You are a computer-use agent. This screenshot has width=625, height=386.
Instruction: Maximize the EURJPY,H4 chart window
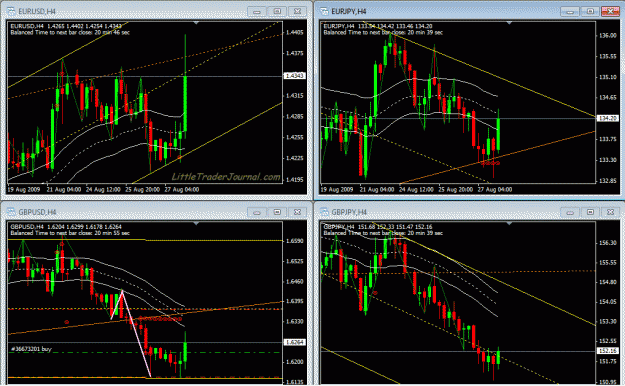[x=590, y=12]
